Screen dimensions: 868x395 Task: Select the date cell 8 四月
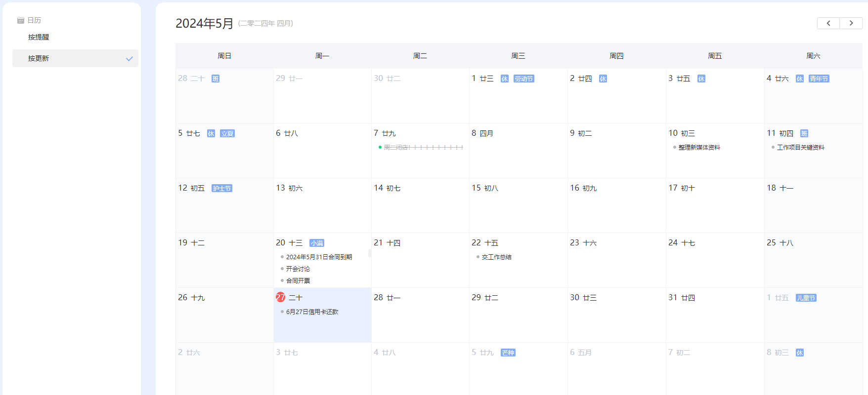coord(518,151)
